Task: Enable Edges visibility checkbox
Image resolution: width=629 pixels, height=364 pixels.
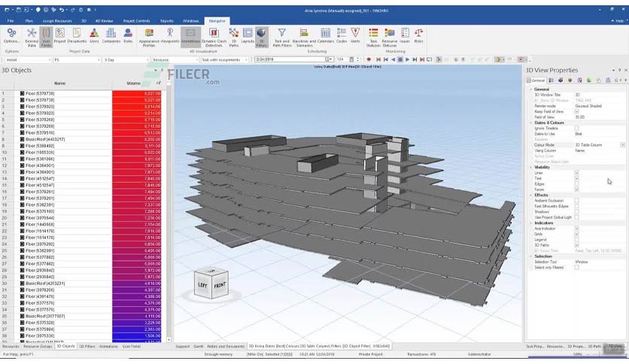Action: 576,184
